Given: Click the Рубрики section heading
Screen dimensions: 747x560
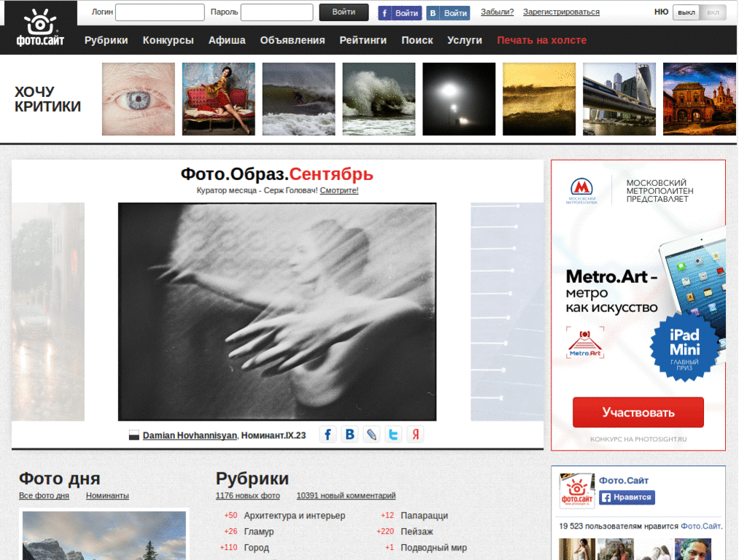Looking at the screenshot, I should (252, 478).
